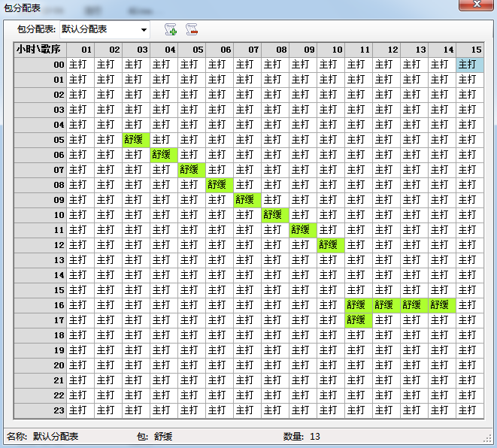Select green 舒缓 cell at hour 05
This screenshot has width=497, height=448.
click(136, 140)
